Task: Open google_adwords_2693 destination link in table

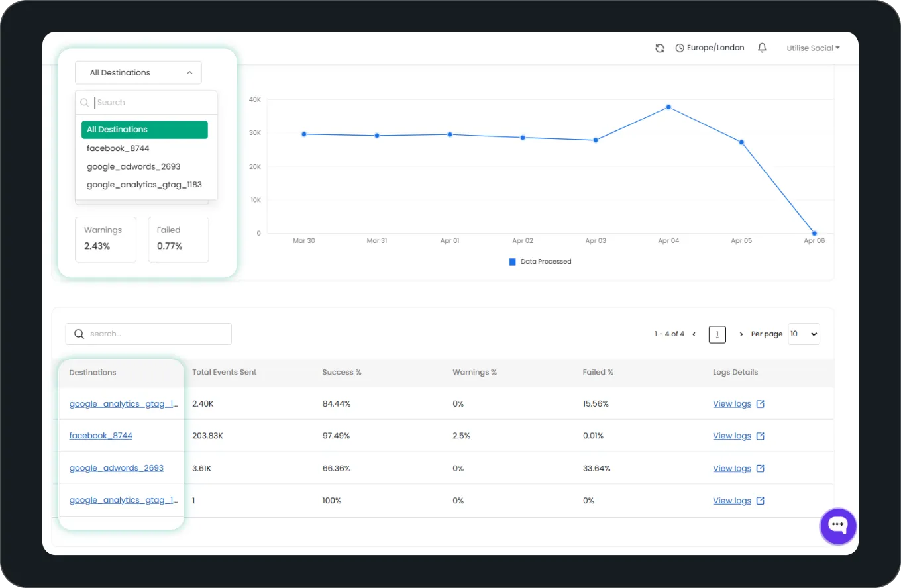Action: click(x=117, y=468)
